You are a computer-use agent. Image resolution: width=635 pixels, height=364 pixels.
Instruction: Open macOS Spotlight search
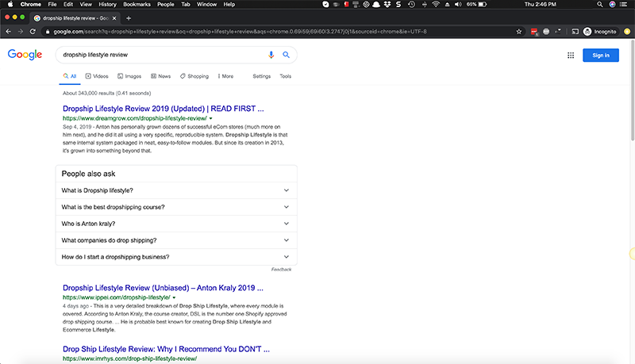600,5
